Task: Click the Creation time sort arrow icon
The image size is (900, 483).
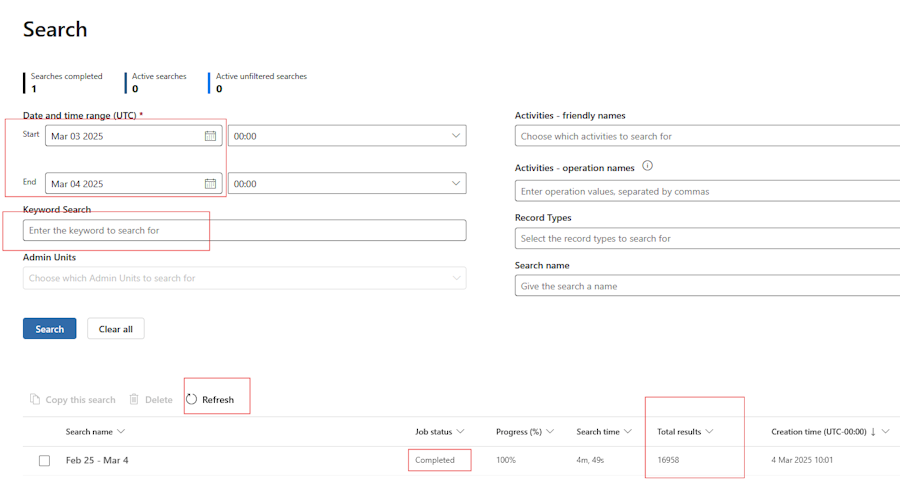Action: pos(873,432)
